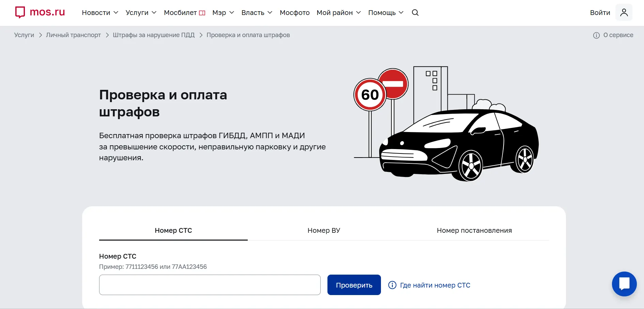Image resolution: width=644 pixels, height=309 pixels.
Task: Click the info icon near Где найти номер СТС
Action: pyautogui.click(x=392, y=285)
